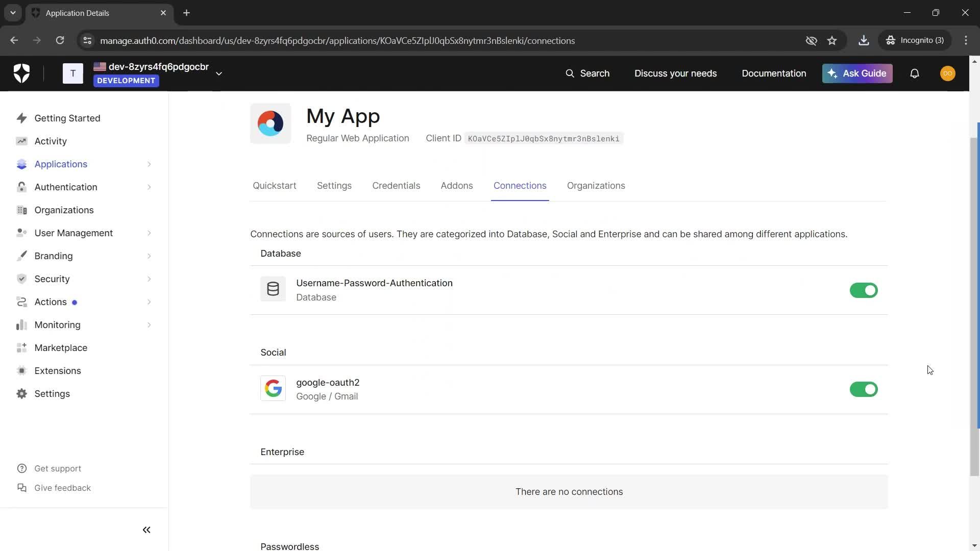Open google-oauth2 connection name

coord(328,383)
